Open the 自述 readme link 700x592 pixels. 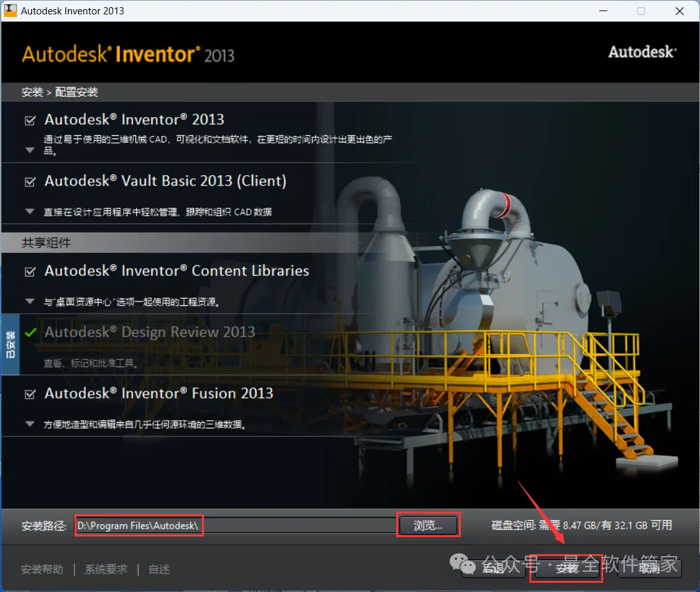click(159, 569)
